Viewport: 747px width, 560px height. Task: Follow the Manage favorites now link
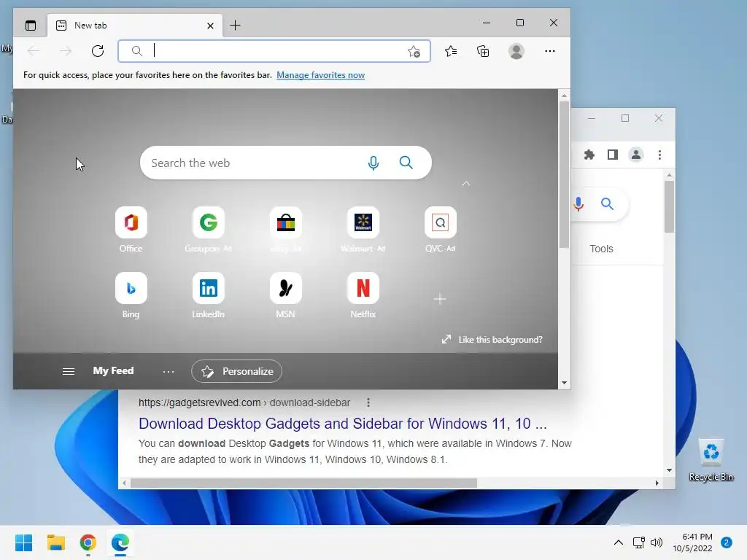321,75
